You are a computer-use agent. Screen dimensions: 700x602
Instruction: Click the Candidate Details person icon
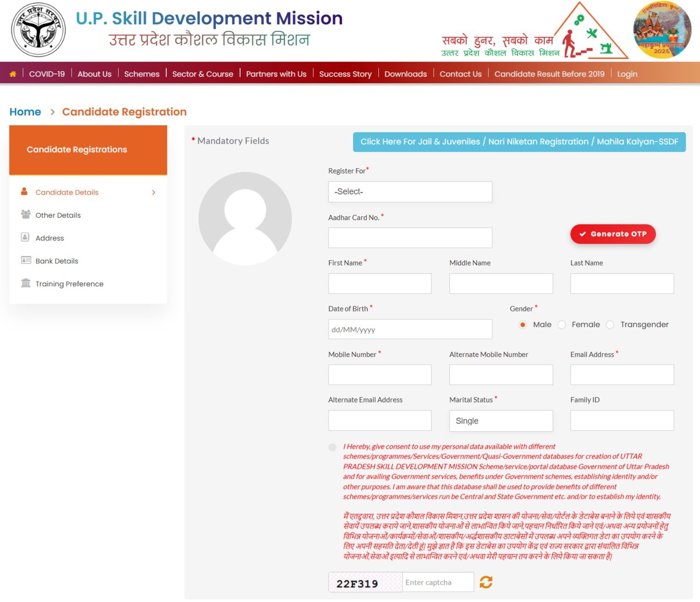coord(24,191)
